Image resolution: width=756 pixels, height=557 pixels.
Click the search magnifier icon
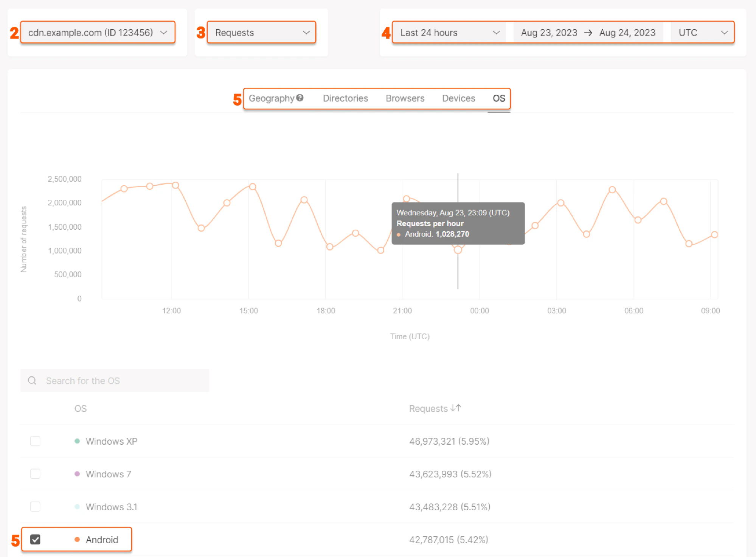coord(32,381)
